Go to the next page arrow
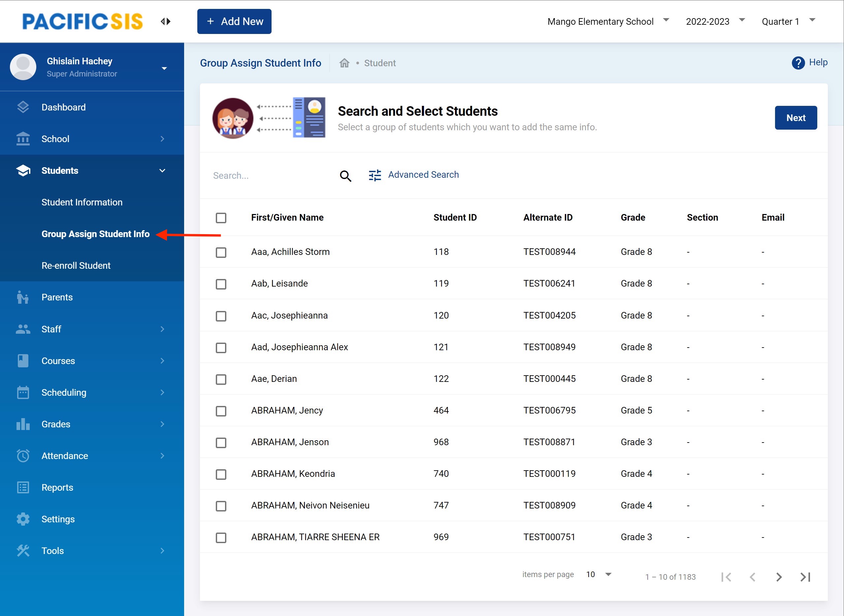 [x=779, y=577]
